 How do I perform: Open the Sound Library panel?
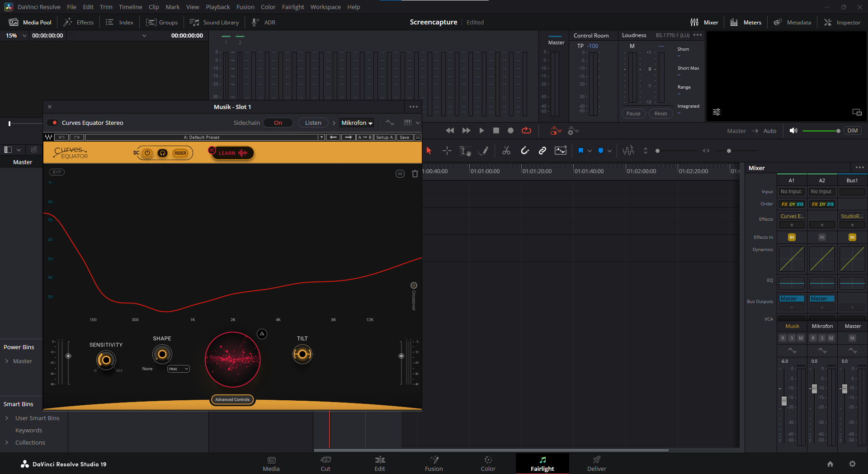point(214,22)
